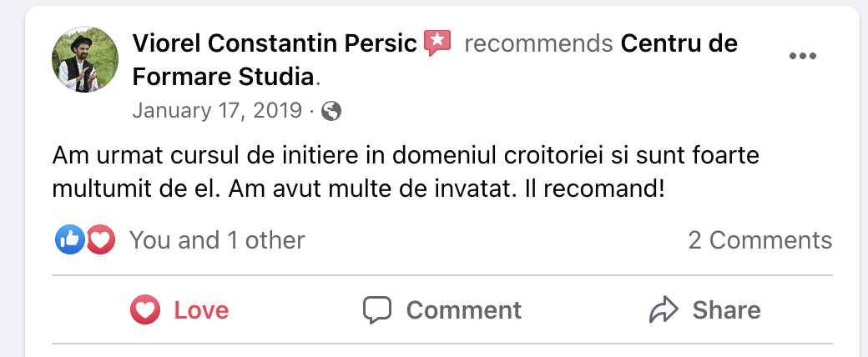The image size is (868, 357).
Task: Click the blue thumbs-up reaction icon
Action: tap(70, 240)
